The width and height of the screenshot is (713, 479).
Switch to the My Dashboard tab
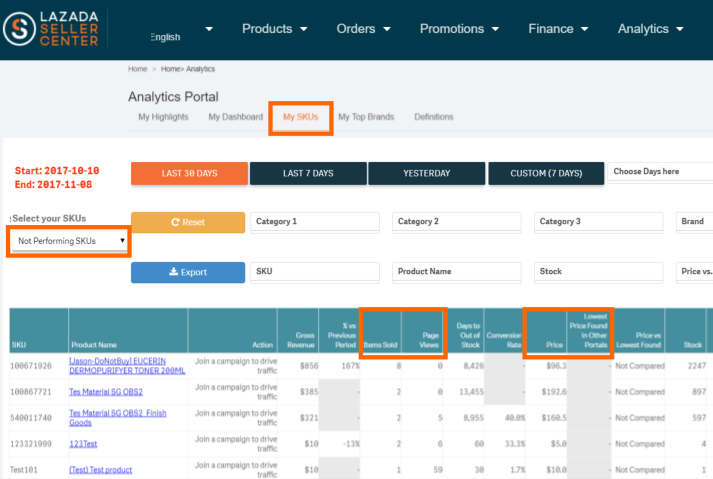pyautogui.click(x=234, y=117)
